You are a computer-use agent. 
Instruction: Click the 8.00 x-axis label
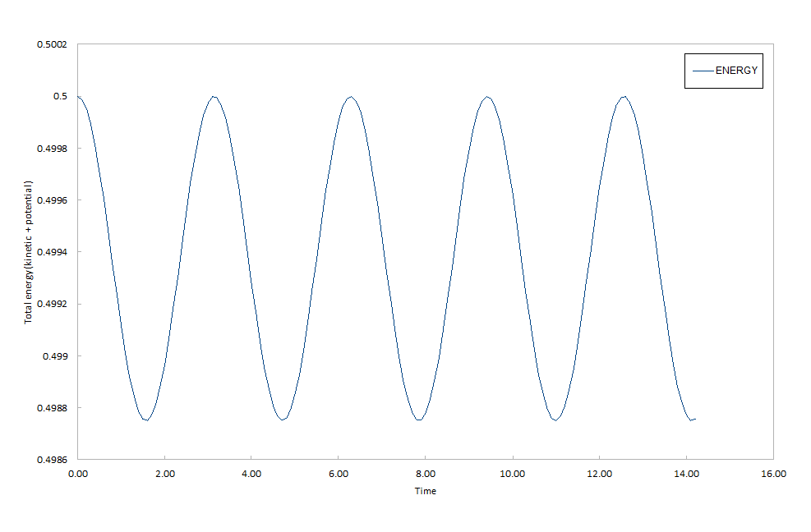coord(426,474)
